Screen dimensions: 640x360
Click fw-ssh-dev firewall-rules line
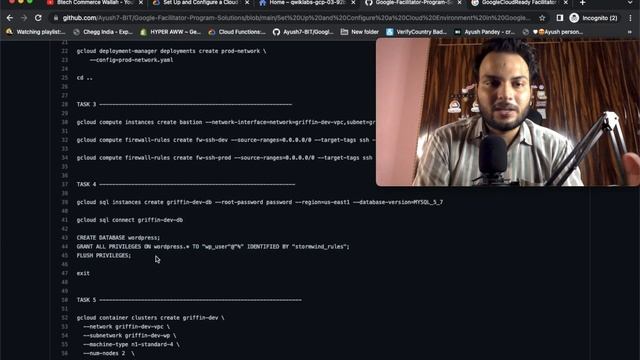(225, 140)
